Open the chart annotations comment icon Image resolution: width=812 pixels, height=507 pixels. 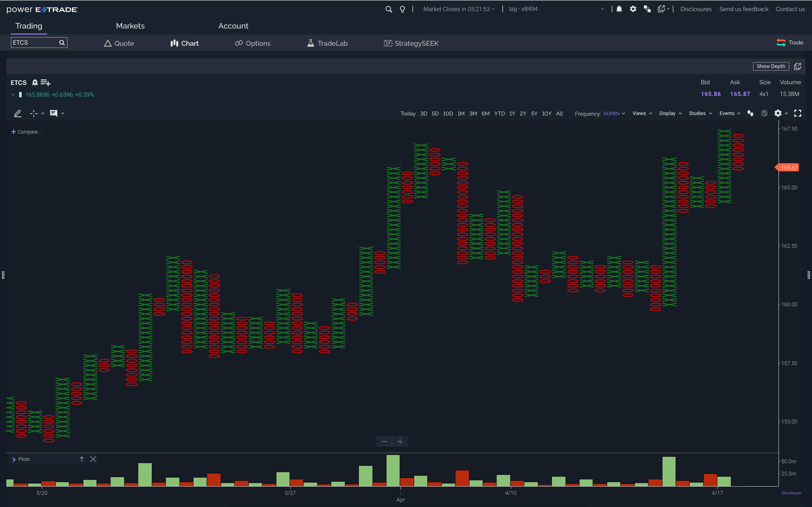click(54, 113)
